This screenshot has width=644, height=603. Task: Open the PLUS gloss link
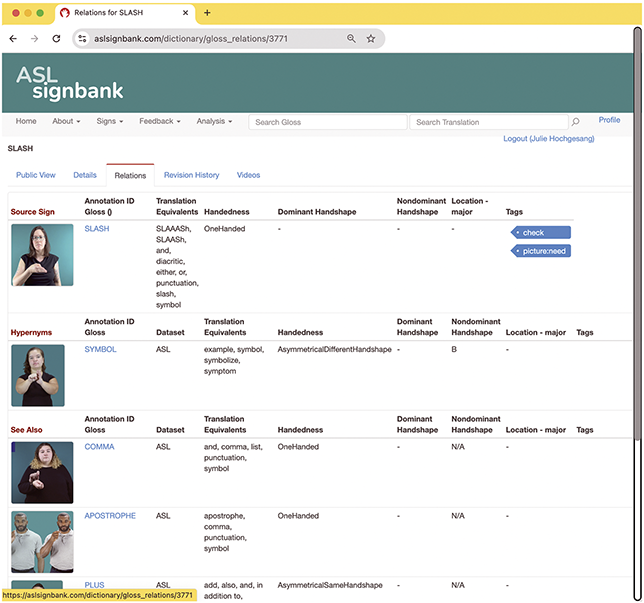click(94, 585)
